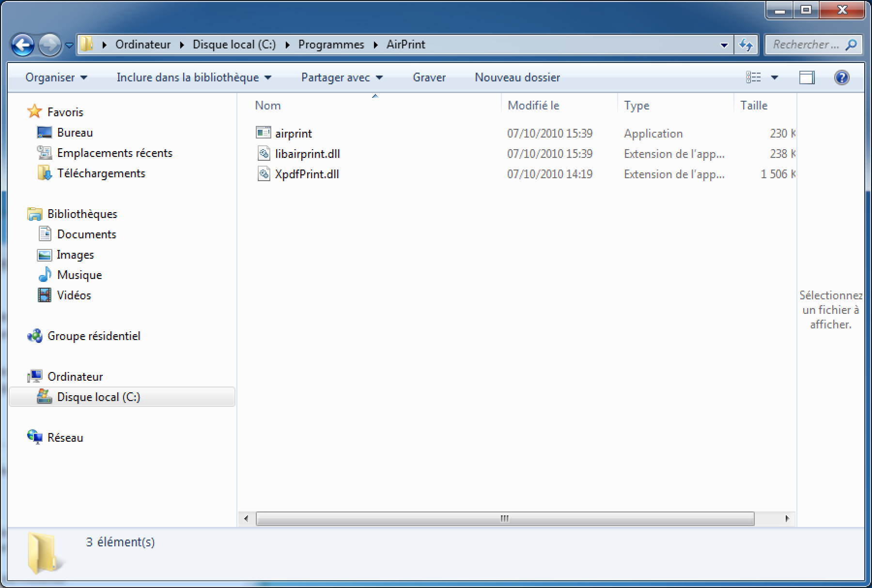
Task: Open Favoris in navigation pane
Action: tap(65, 112)
